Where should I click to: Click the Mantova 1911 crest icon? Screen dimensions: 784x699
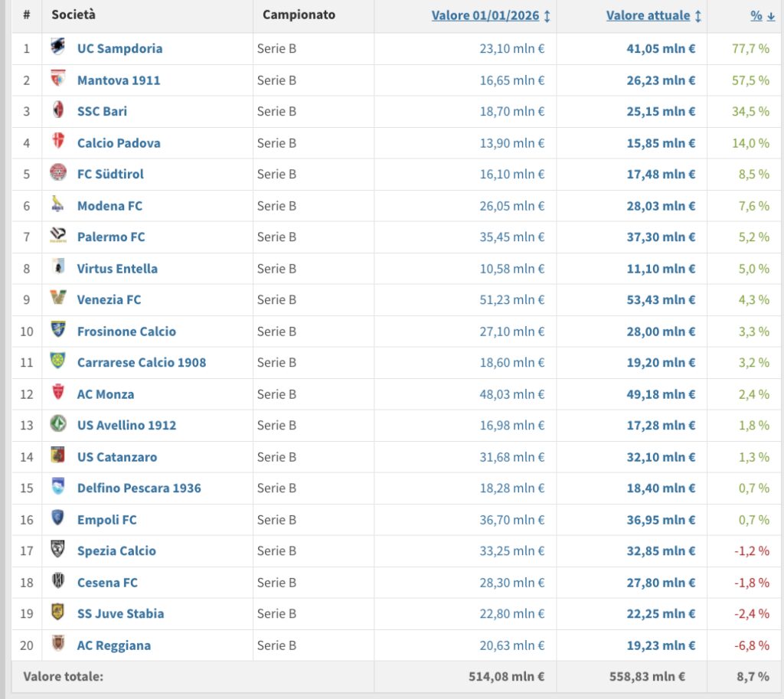point(58,80)
